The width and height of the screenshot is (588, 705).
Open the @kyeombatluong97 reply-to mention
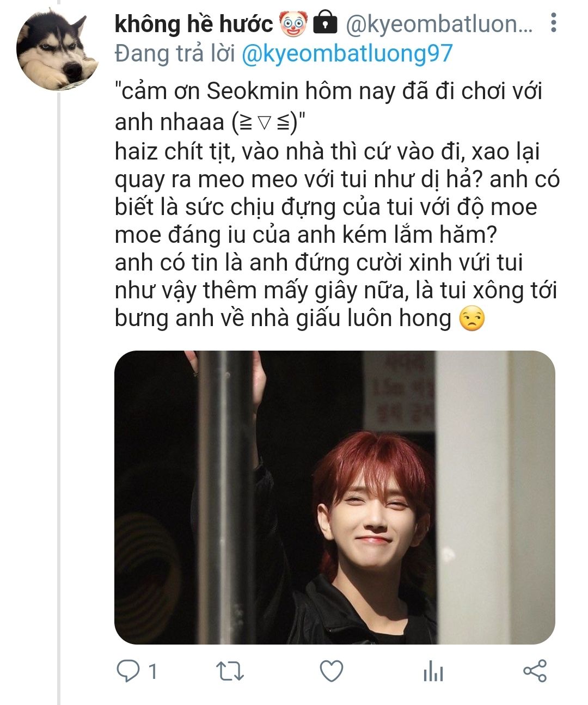[x=347, y=53]
